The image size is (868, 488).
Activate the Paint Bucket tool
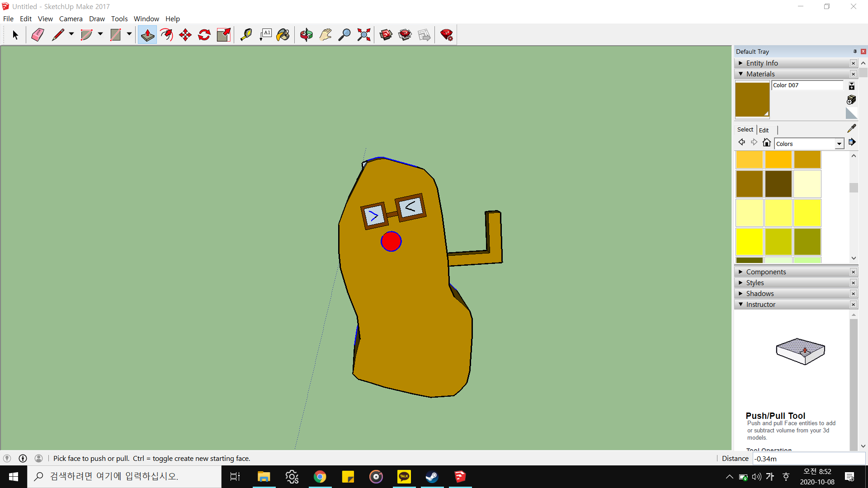coord(283,35)
